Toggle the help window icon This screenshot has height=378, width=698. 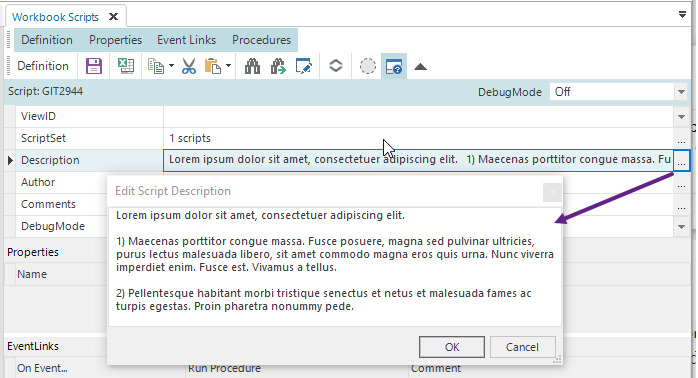[x=394, y=66]
